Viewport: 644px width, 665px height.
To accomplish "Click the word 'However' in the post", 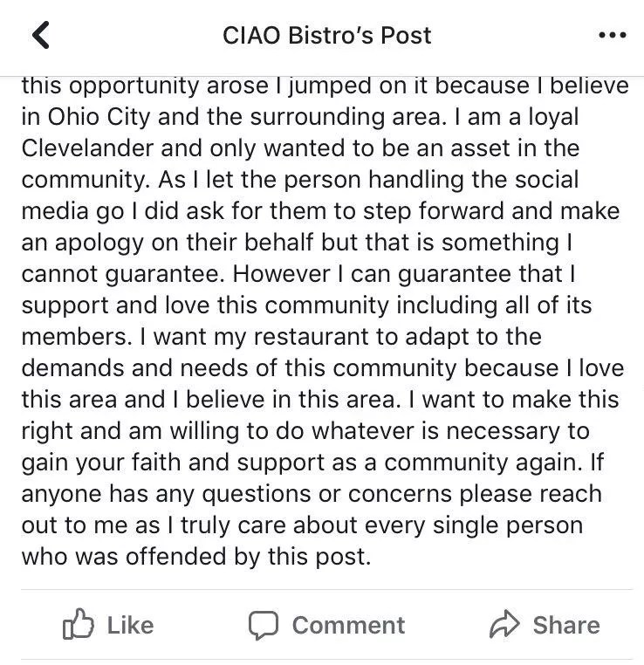I will 281,273.
